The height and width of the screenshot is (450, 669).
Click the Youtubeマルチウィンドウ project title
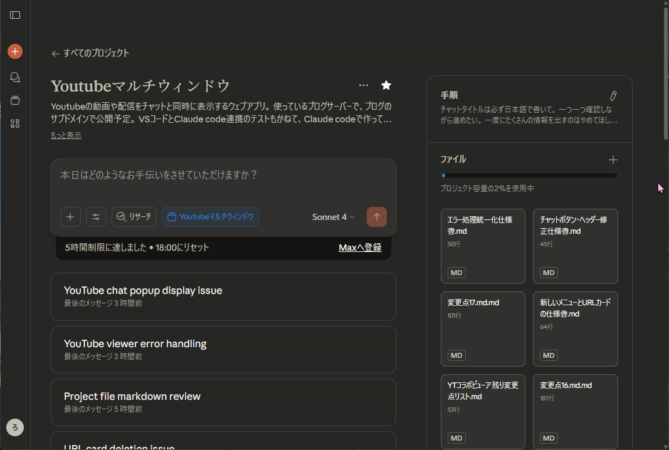(140, 86)
